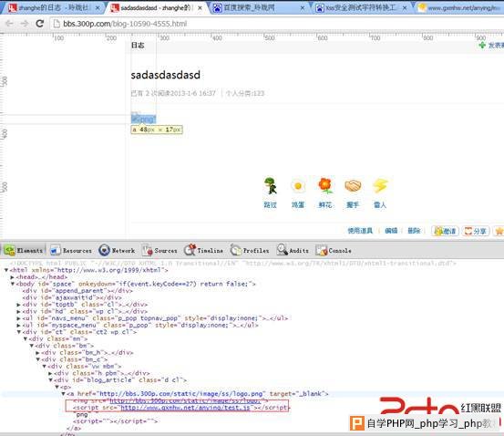Expand the div class="bm_h" node
The width and height of the screenshot is (504, 436).
[38, 353]
